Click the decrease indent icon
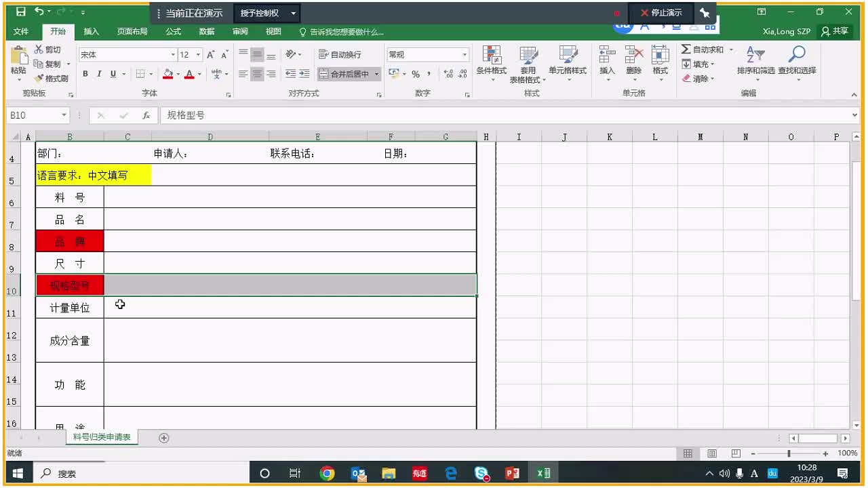 [291, 74]
